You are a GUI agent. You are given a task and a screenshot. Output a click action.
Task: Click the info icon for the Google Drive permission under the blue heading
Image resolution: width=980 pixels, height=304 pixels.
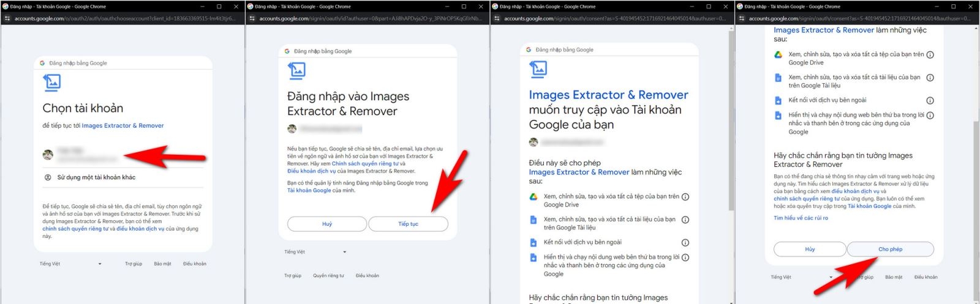click(x=685, y=197)
